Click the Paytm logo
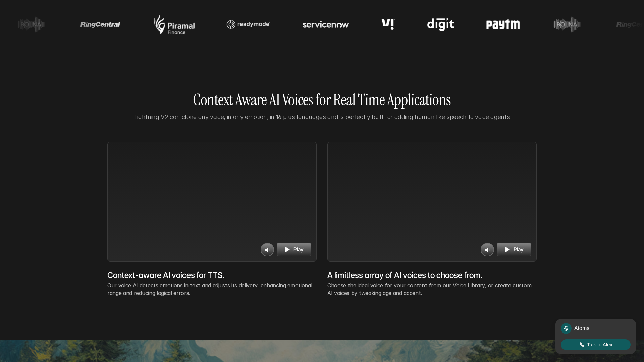This screenshot has height=362, width=644. pyautogui.click(x=503, y=24)
